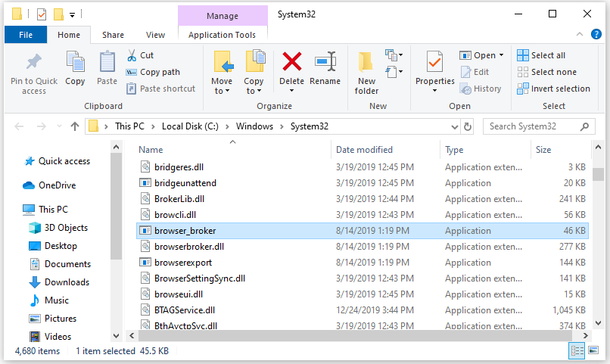
Task: Click horizontal scrollbar right arrow
Action: 586,335
